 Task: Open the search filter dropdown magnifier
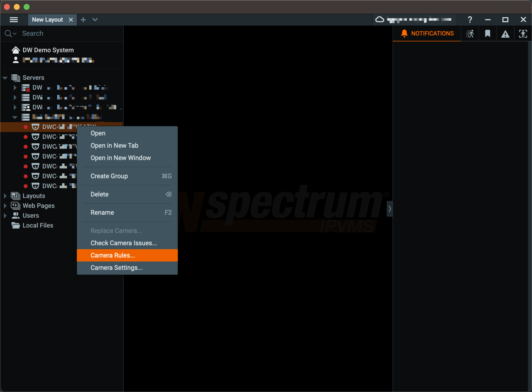pos(10,34)
